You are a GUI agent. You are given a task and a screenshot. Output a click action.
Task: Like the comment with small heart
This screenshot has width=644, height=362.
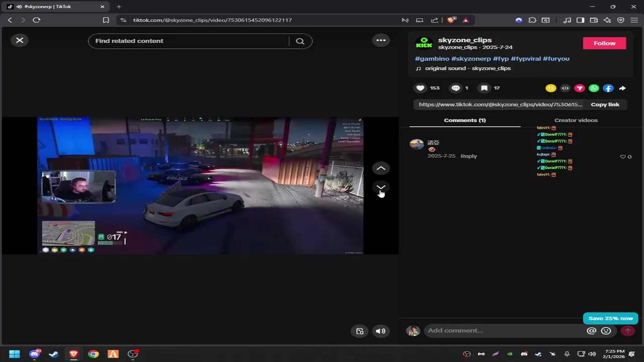pos(623,157)
